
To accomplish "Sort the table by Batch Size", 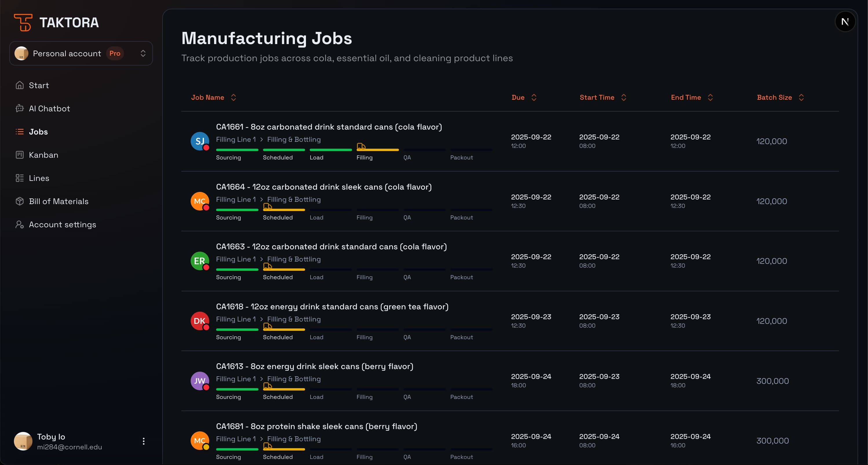I will click(x=801, y=97).
